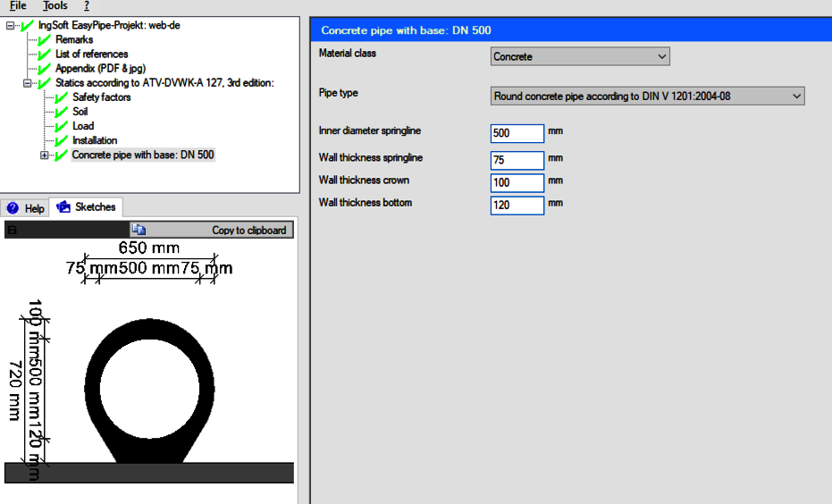The width and height of the screenshot is (832, 504).
Task: Click the checkmark icon beside Safety factors
Action: [62, 97]
